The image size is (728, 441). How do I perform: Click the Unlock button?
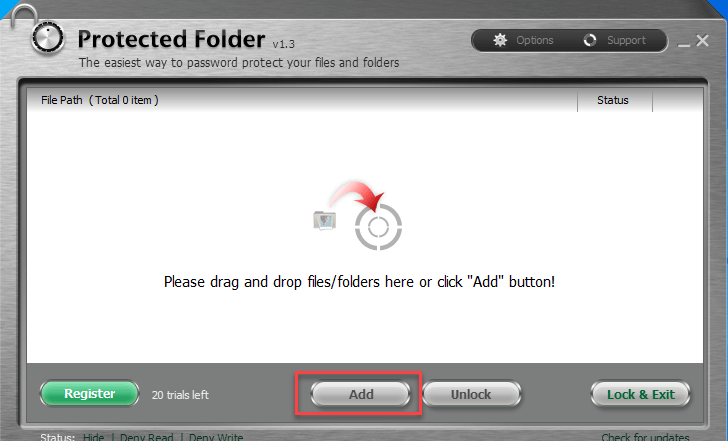coord(471,394)
